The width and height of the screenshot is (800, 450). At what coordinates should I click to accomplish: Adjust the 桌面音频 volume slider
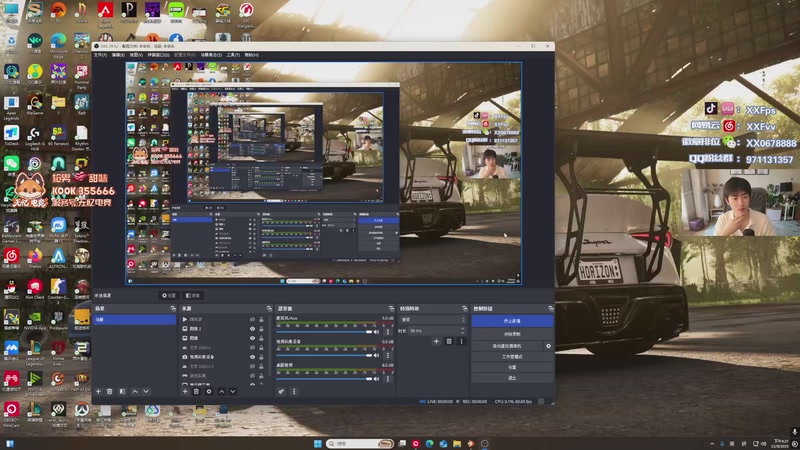(324, 379)
